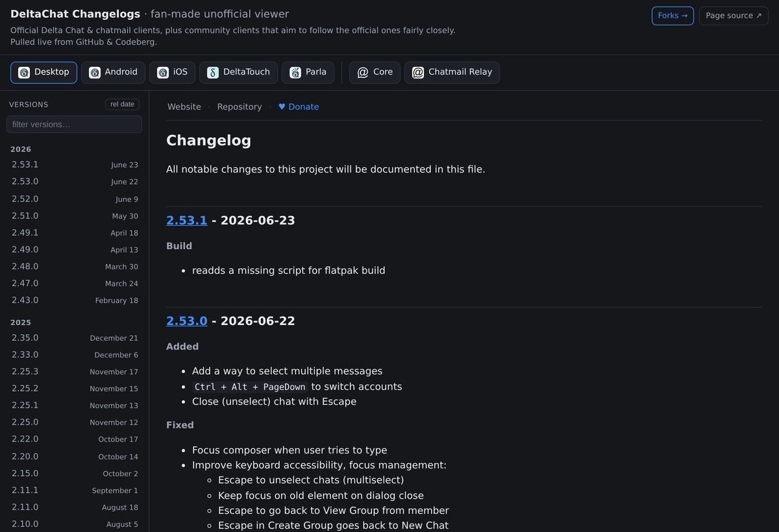The height and width of the screenshot is (532, 779).
Task: Click the 2025 year group label
Action: coord(21,322)
